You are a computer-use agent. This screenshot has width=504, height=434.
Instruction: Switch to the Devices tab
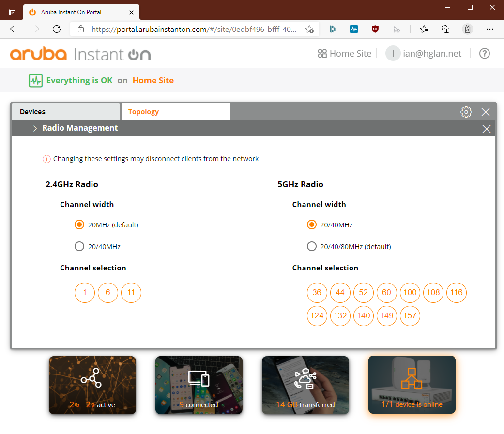pos(66,111)
